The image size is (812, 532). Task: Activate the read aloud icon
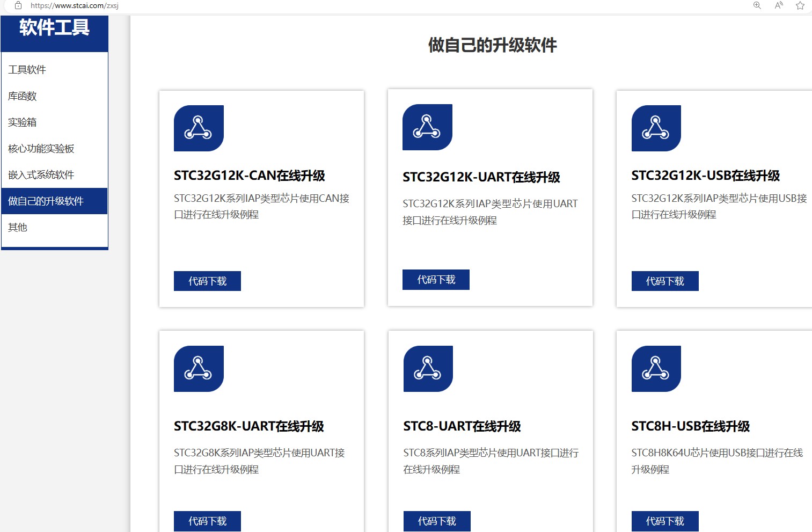tap(779, 5)
